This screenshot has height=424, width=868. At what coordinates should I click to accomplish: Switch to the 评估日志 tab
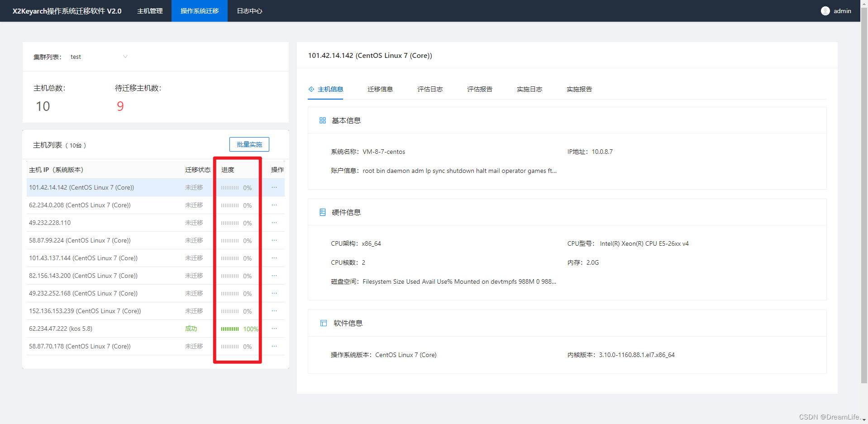(x=430, y=89)
